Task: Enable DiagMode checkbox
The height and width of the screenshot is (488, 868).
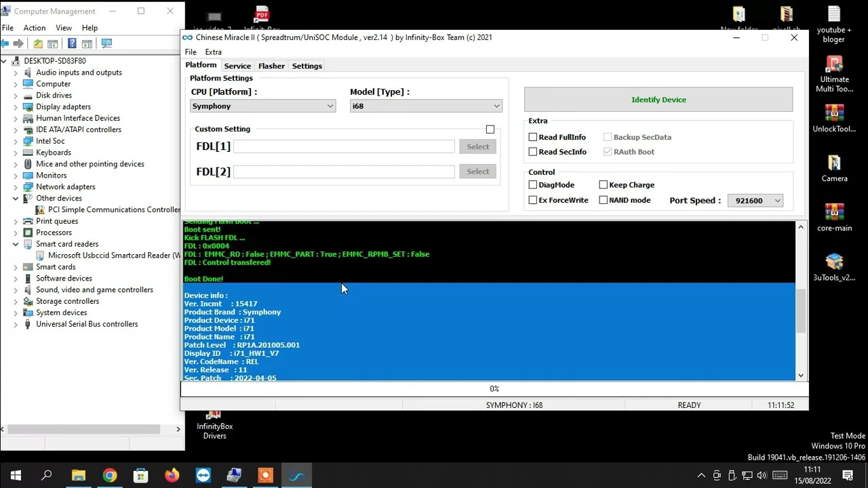Action: [x=533, y=185]
